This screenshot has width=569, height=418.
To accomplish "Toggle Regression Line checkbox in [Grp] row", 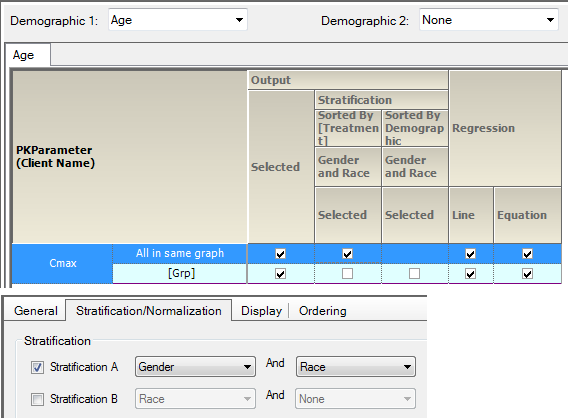I will (x=470, y=274).
